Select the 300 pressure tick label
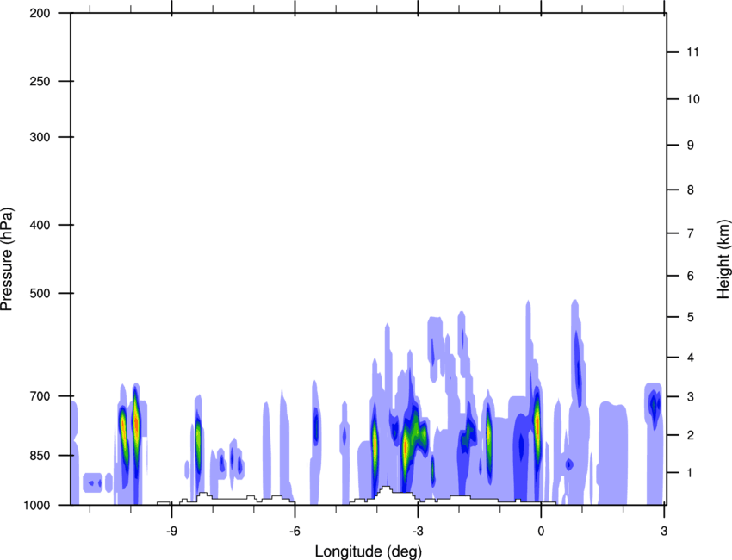732x560 pixels. 40,137
